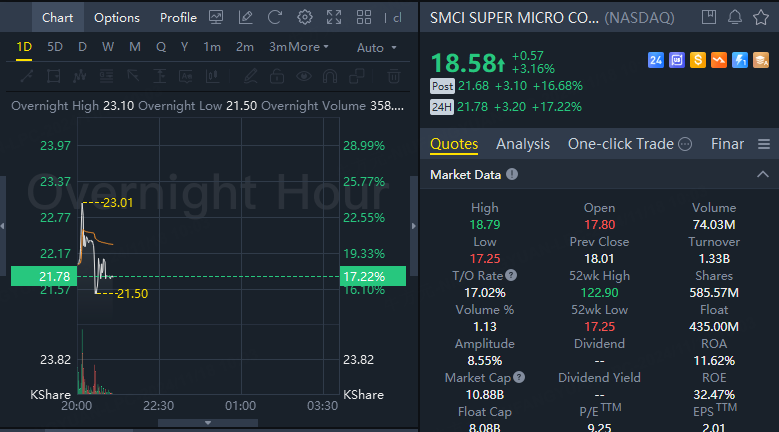Add SMCI to watchlist with star
This screenshot has width=779, height=432.
[x=761, y=18]
